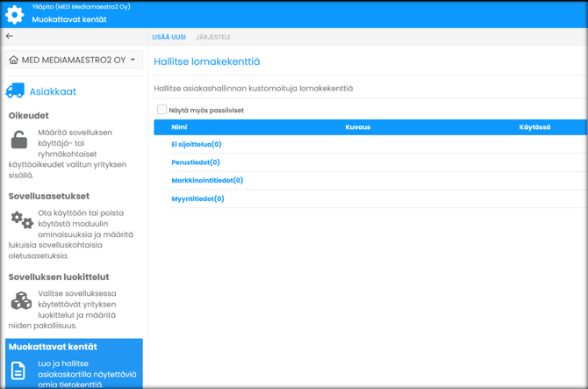
Task: Click the Käytössä column header
Action: pyautogui.click(x=534, y=127)
